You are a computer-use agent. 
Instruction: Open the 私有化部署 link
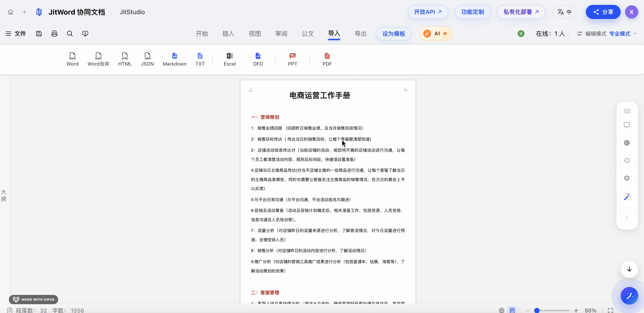coord(521,12)
